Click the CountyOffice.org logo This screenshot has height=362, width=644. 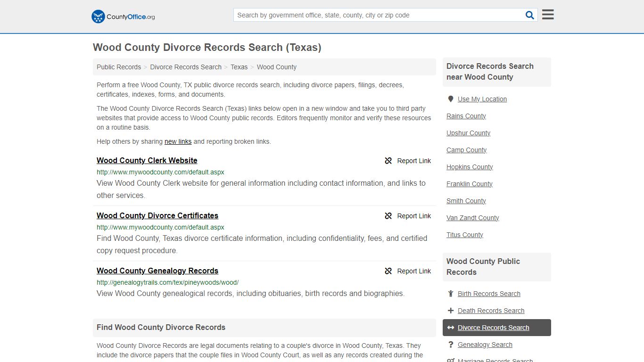[x=123, y=16]
